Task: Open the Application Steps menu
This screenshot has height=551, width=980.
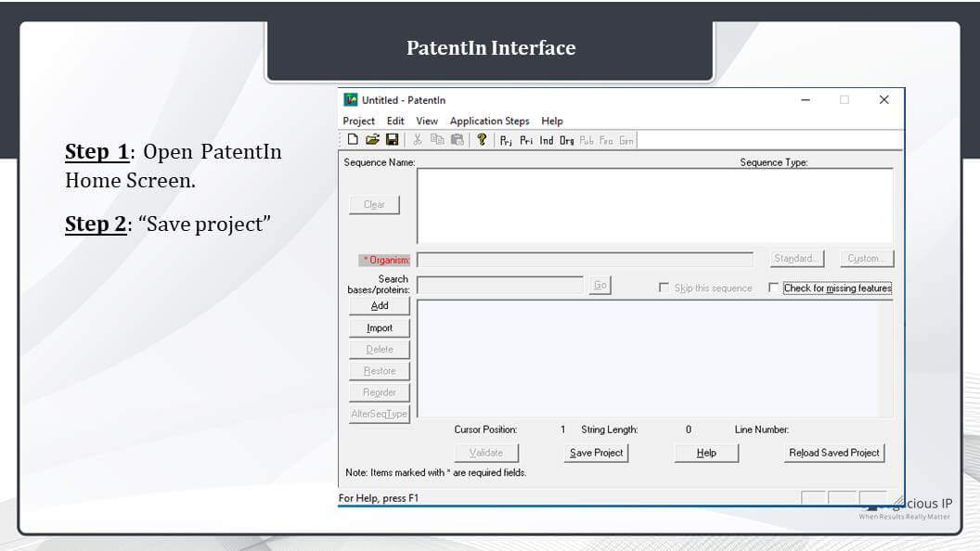Action: (x=489, y=121)
